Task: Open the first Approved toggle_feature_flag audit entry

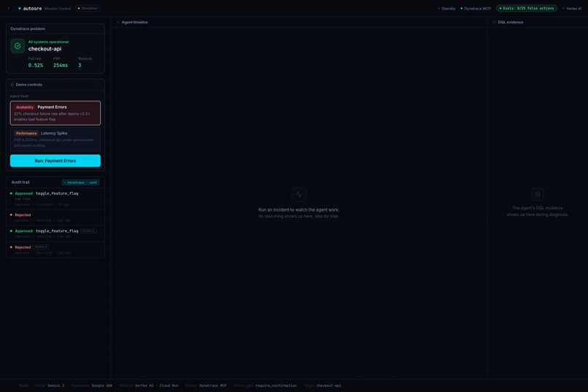Action: 55,199
